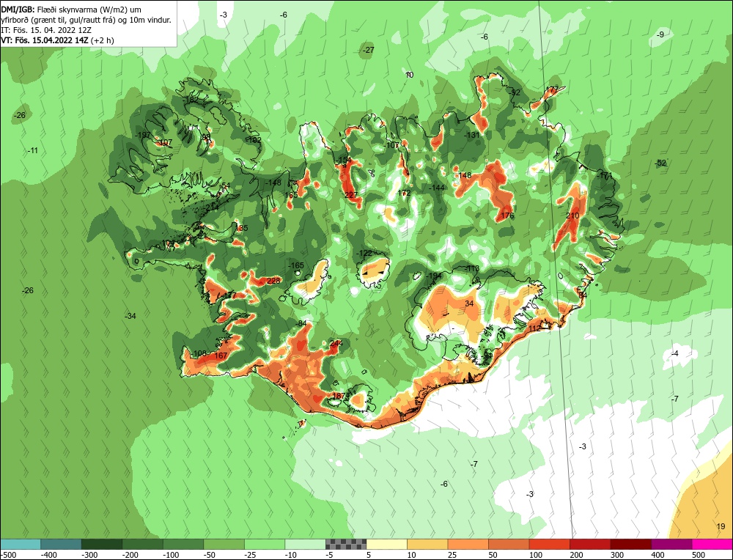Screen dimensions: 733x560
Task: Click the map value '-197' in the Westfjords
Action: (143, 135)
